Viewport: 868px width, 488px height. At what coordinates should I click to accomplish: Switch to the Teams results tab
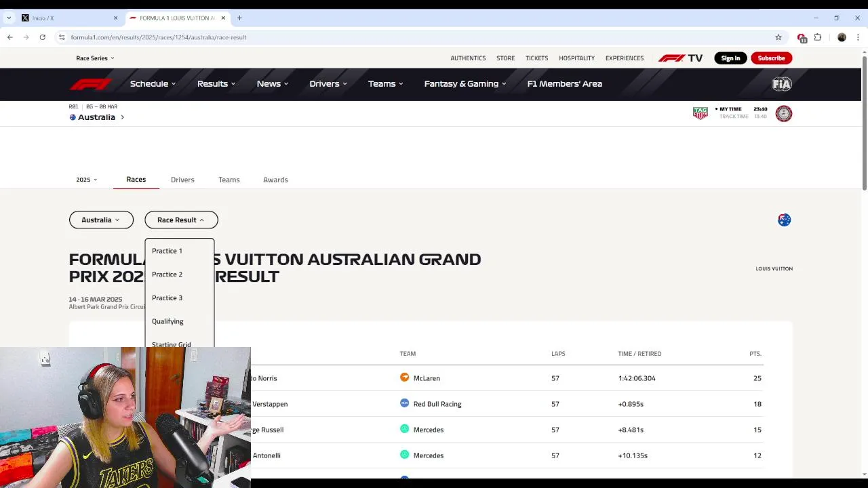point(229,180)
